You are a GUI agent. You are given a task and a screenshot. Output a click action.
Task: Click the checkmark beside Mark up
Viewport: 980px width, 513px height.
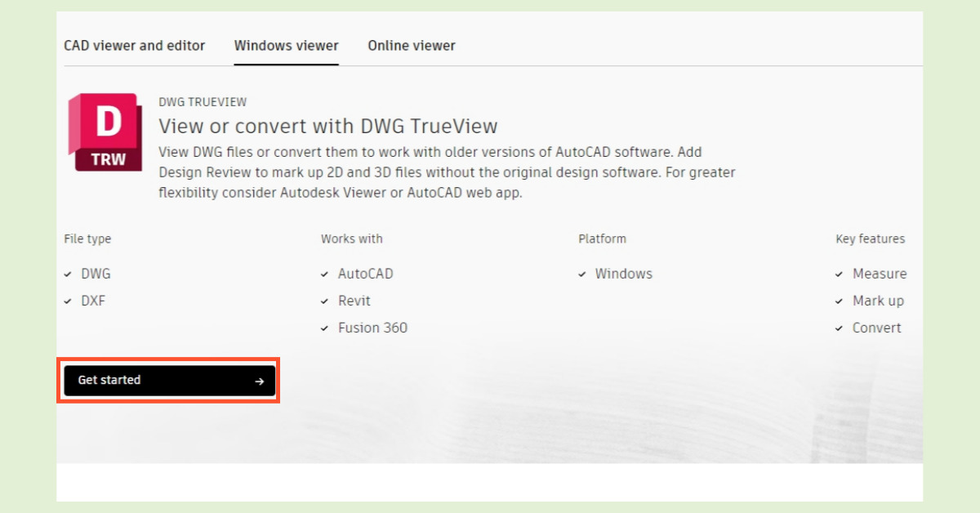pos(840,301)
